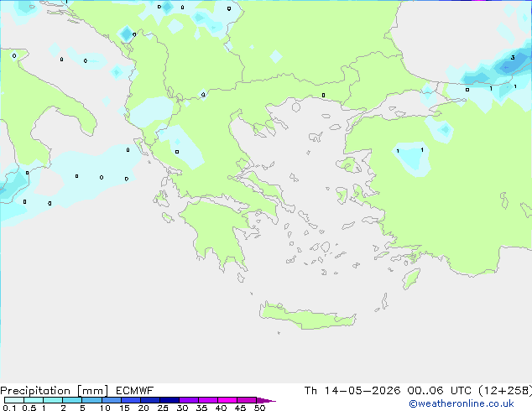Click the 10–15 mm legend swatch
Image resolution: width=532 pixels, height=411 pixels.
tap(112, 400)
